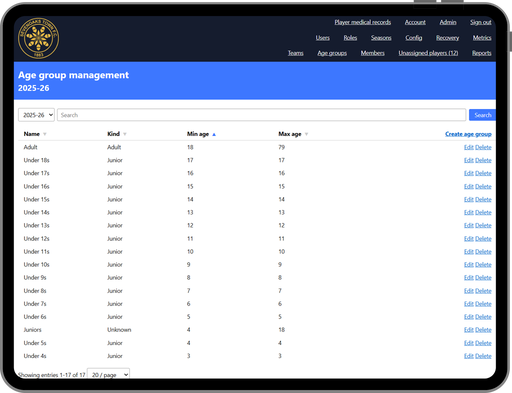Viewport: 512px width, 393px height.
Task: Click the Sevenoaks Town FC club logo
Action: [x=38, y=38]
